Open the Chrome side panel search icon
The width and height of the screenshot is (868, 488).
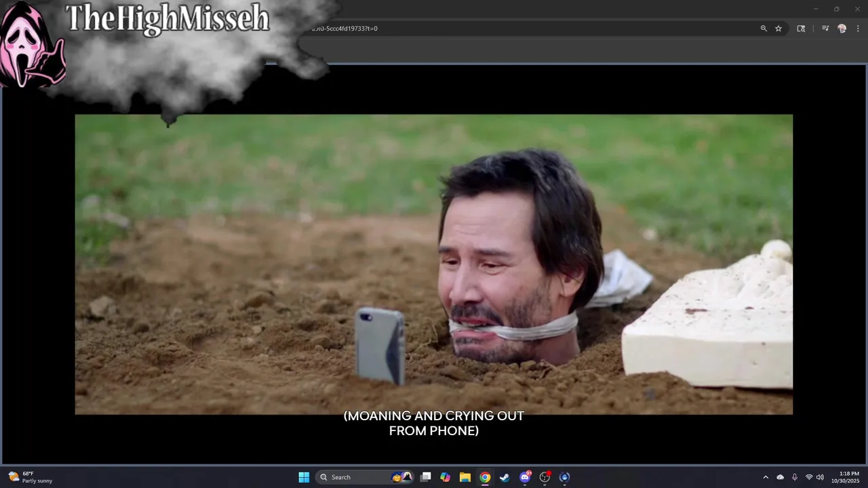801,28
